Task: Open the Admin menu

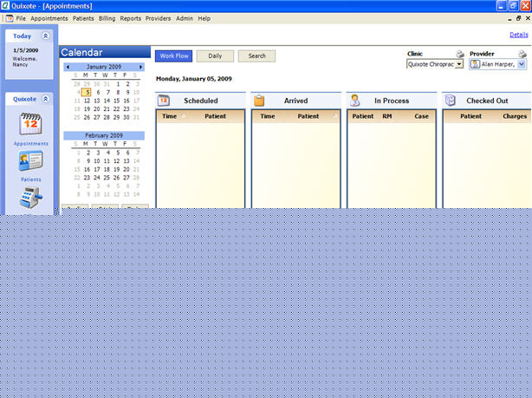Action: click(185, 18)
